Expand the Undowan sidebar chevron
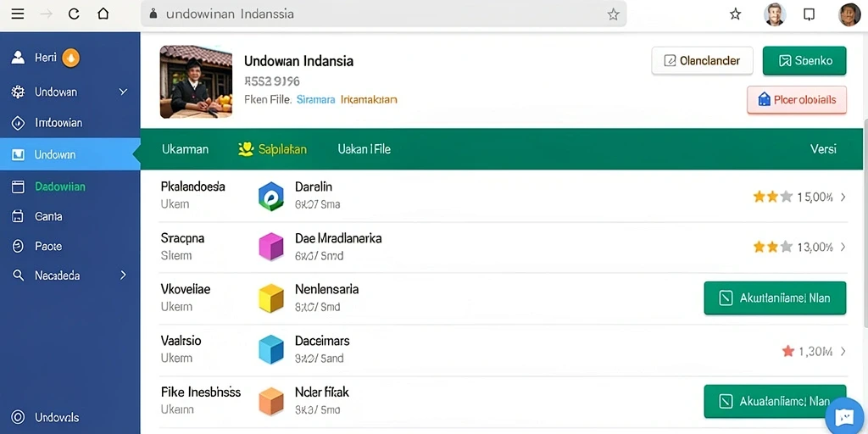 [124, 92]
